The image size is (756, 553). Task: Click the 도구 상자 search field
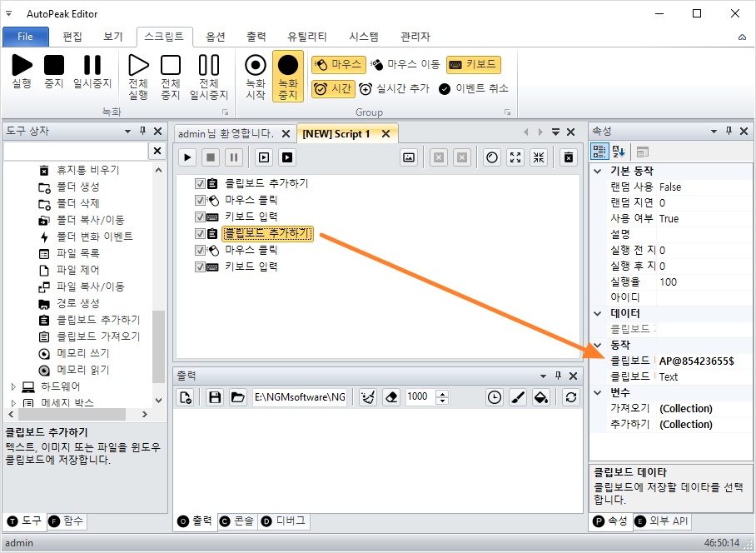76,151
